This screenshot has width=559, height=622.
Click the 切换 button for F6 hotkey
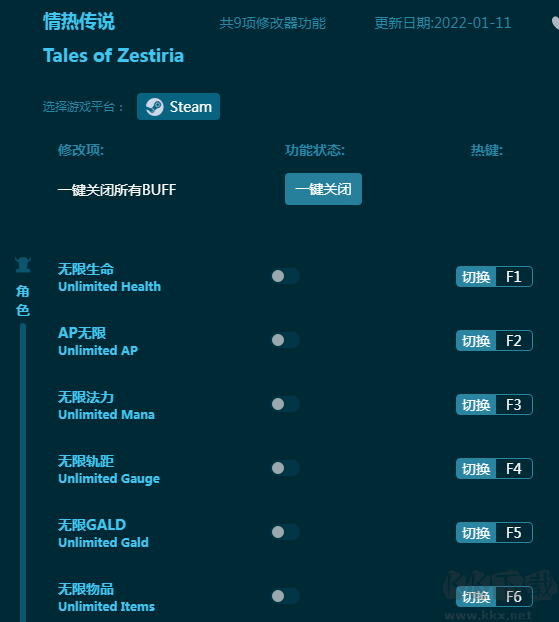pyautogui.click(x=476, y=597)
